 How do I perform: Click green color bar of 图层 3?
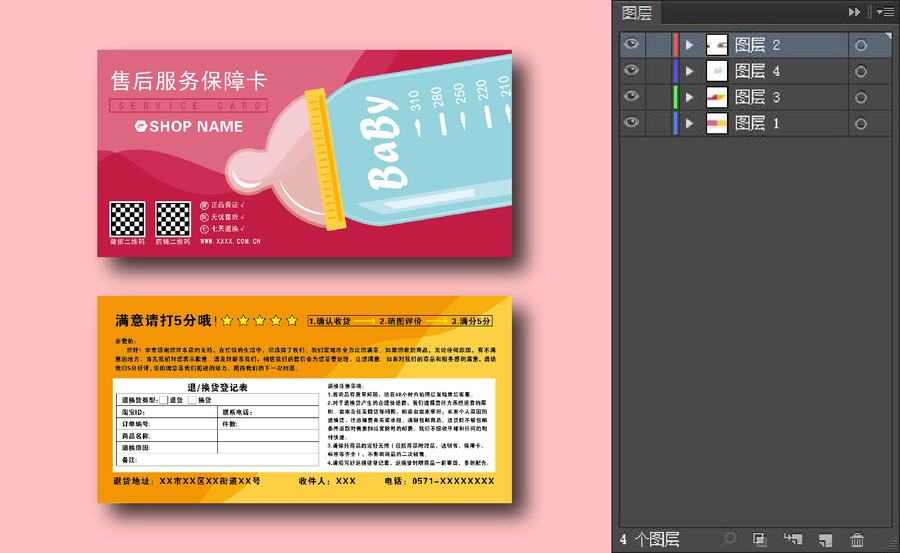click(676, 97)
